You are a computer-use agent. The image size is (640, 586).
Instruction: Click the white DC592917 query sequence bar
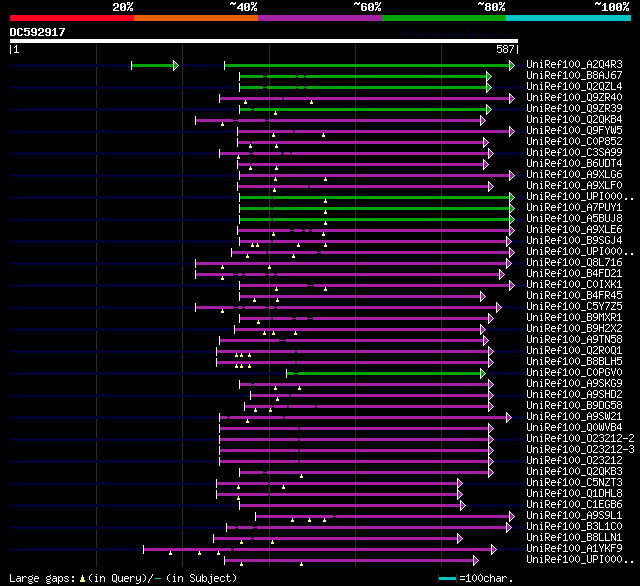click(x=264, y=41)
